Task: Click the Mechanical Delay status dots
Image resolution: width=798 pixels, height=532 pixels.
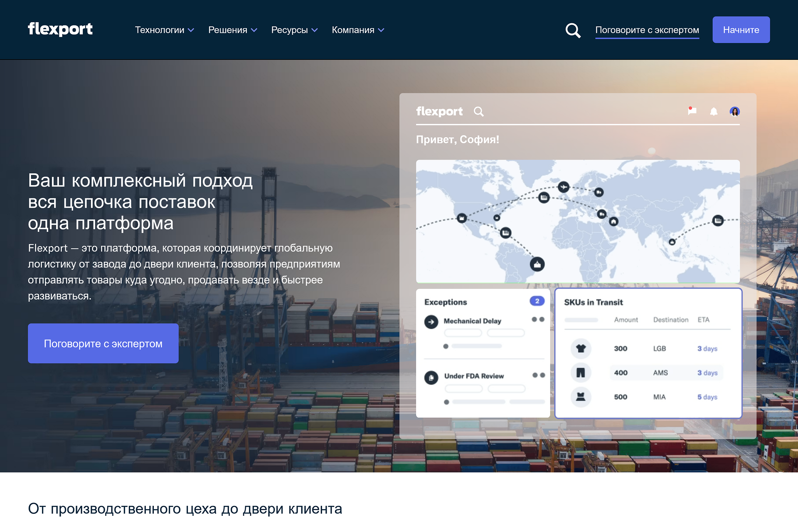Action: pyautogui.click(x=538, y=319)
